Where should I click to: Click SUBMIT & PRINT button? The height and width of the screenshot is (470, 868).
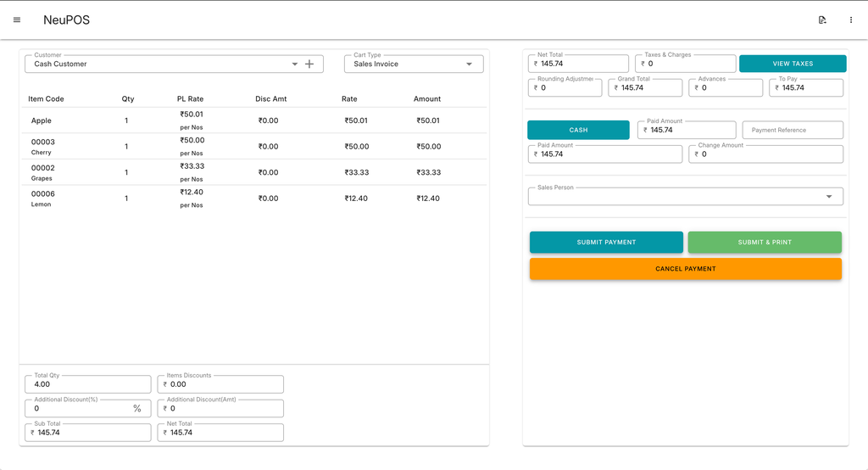(x=765, y=242)
